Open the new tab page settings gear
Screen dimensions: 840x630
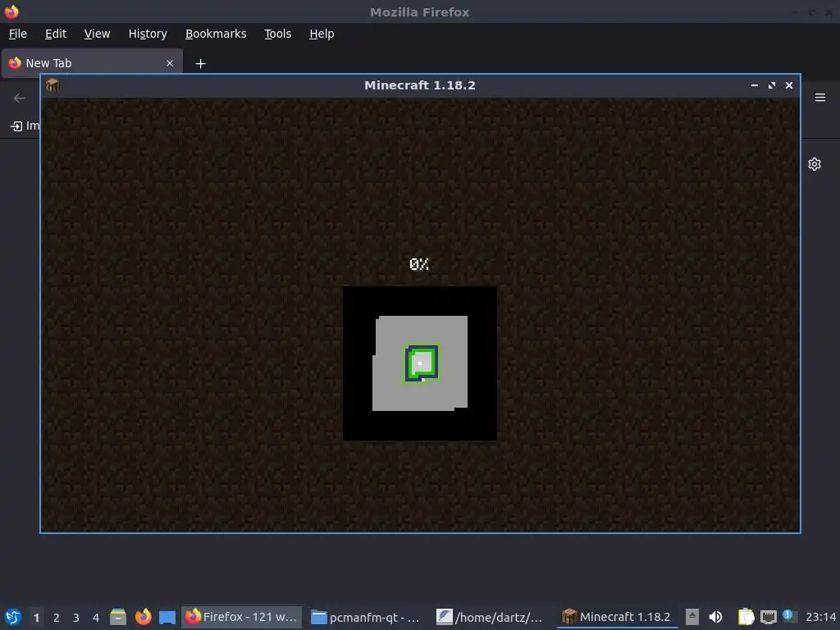pyautogui.click(x=815, y=164)
